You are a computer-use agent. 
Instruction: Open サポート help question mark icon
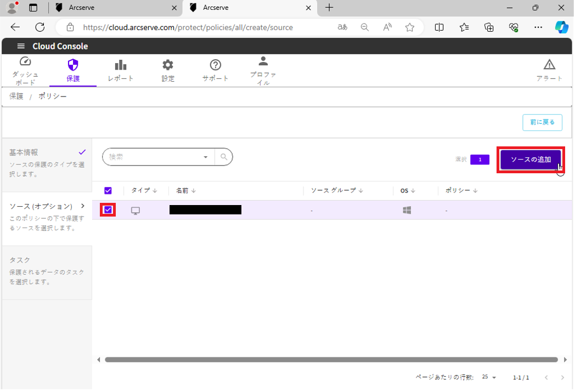point(216,65)
